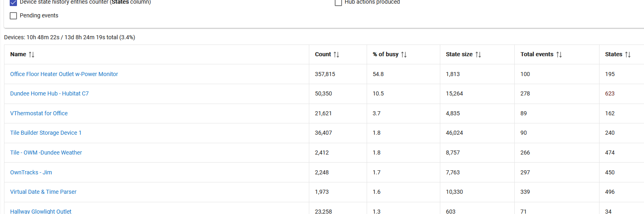Screen dimensions: 644x214
Task: Click the Name column header text
Action: click(18, 54)
